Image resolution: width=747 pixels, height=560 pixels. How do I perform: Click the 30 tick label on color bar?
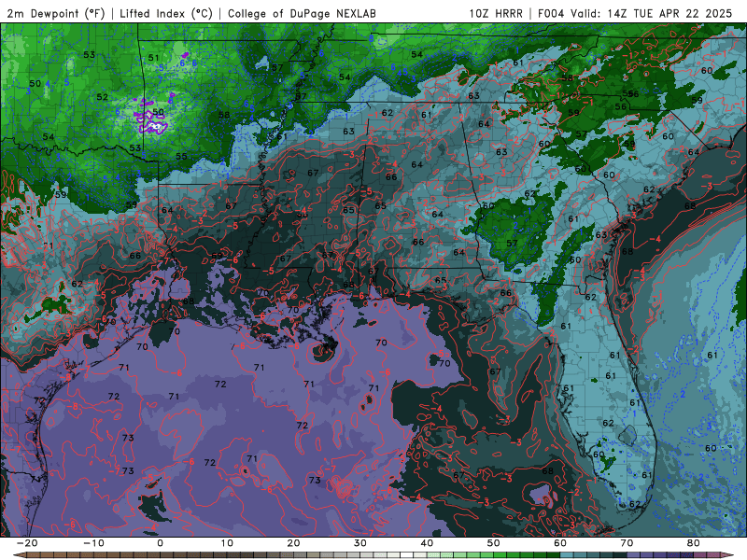[x=360, y=543]
